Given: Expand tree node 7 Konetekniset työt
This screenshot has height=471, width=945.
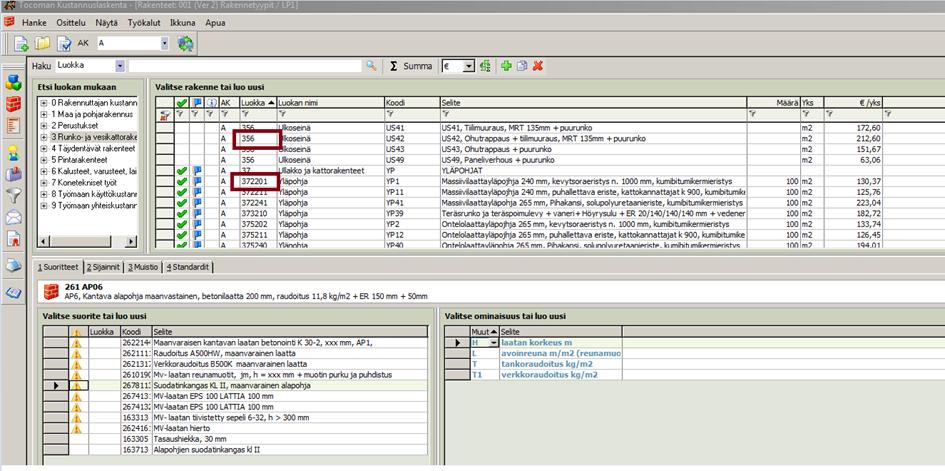Looking at the screenshot, I should [44, 182].
